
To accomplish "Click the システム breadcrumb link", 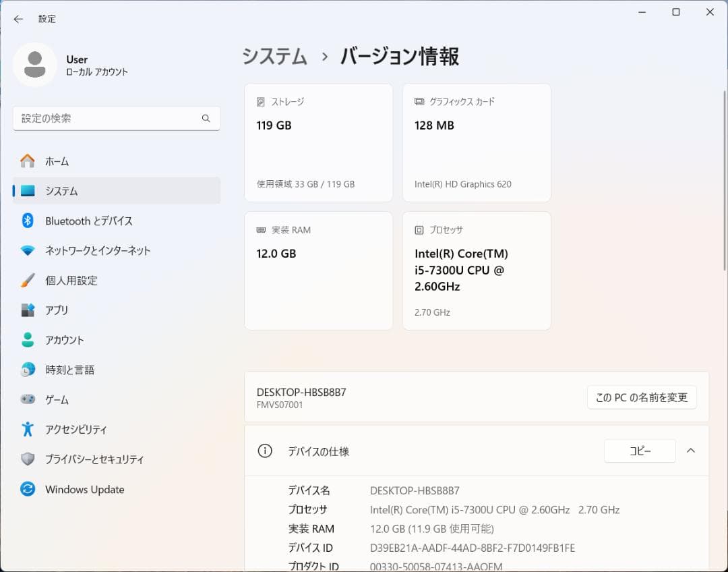I will [x=274, y=57].
